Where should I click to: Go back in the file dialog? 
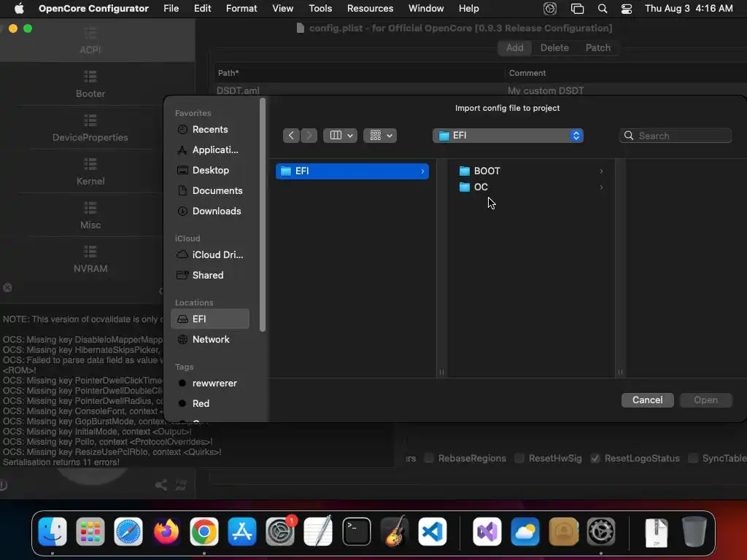click(291, 136)
